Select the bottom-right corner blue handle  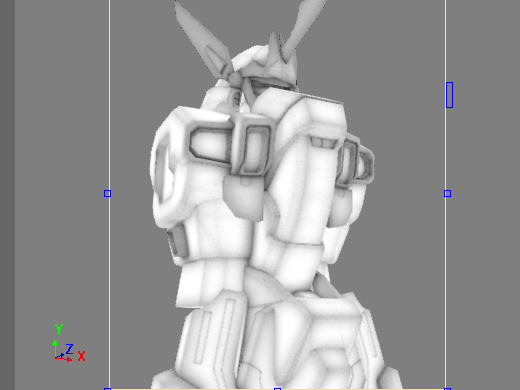(x=447, y=389)
